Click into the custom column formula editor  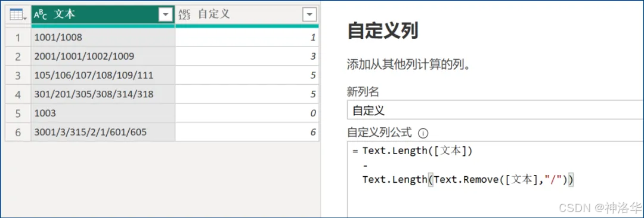[496, 179]
